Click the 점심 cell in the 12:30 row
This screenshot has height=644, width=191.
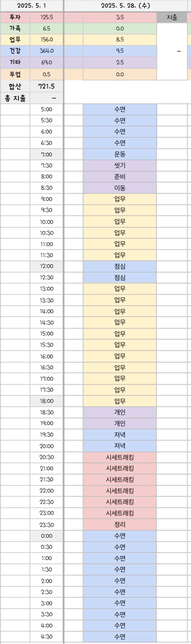[x=120, y=277]
